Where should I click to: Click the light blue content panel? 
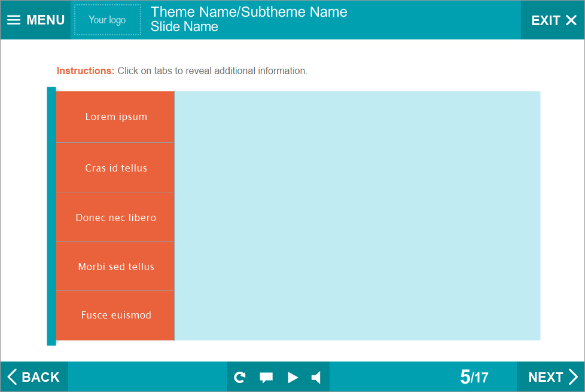click(x=357, y=216)
